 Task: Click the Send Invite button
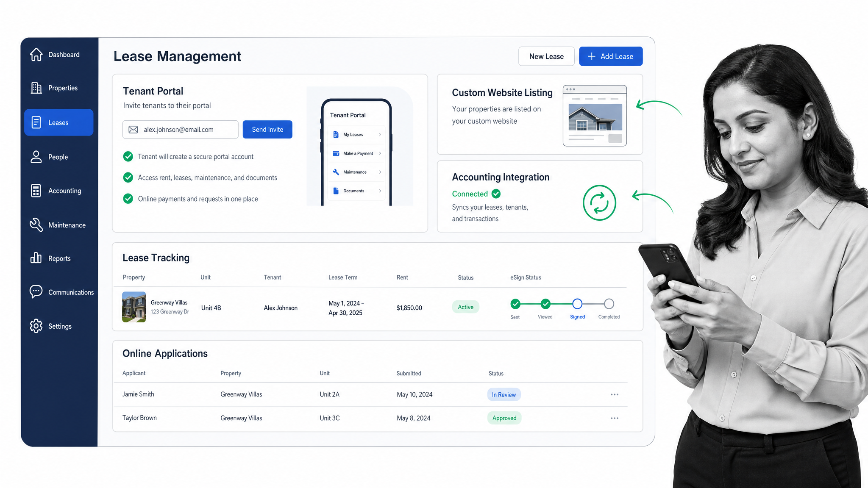pos(267,130)
